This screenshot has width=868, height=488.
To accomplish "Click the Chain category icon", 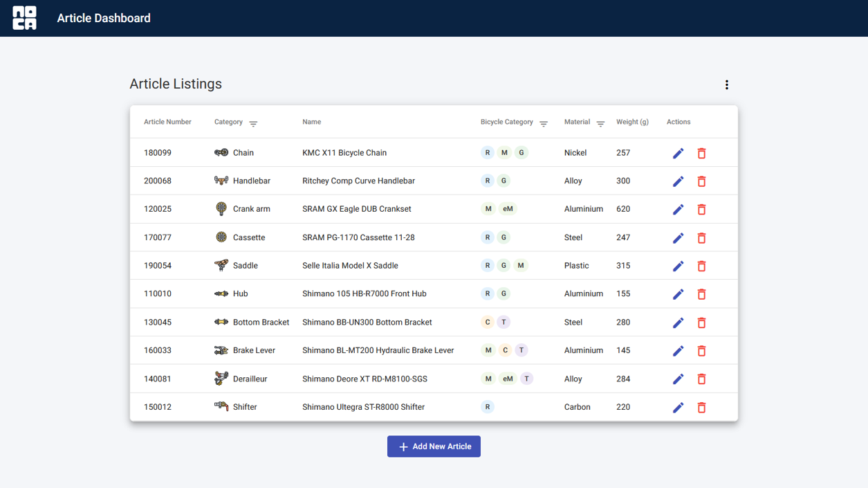I will (221, 152).
